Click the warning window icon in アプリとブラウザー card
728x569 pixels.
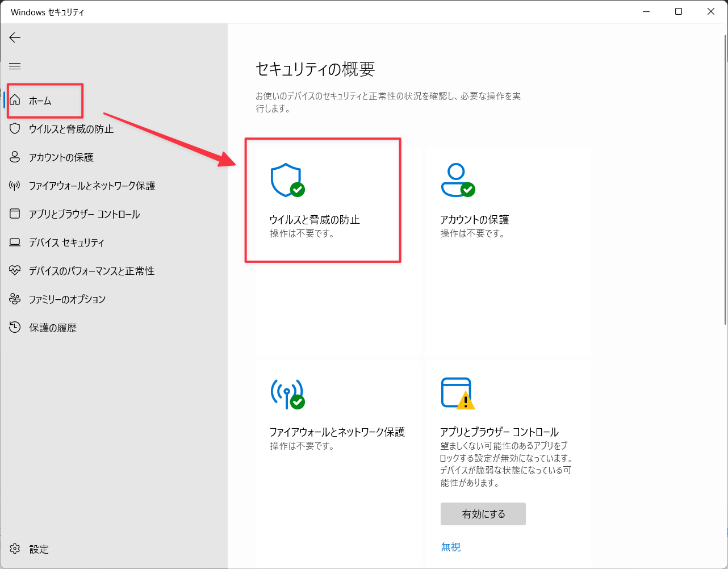point(457,394)
